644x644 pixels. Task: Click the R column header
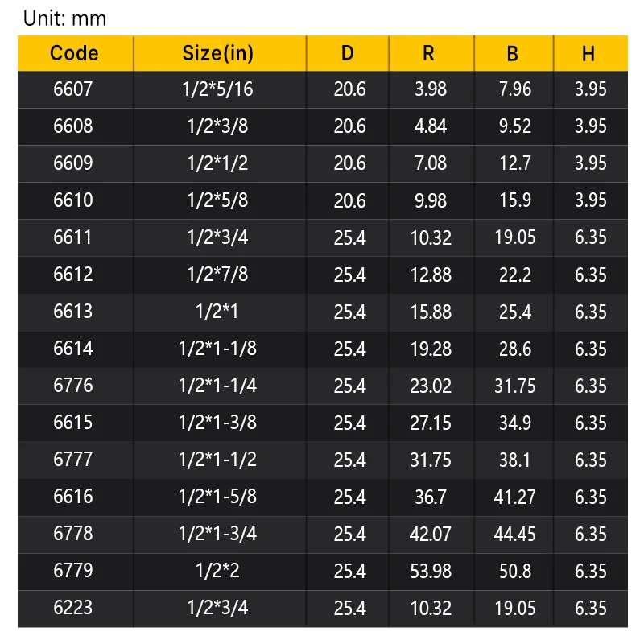(x=431, y=53)
